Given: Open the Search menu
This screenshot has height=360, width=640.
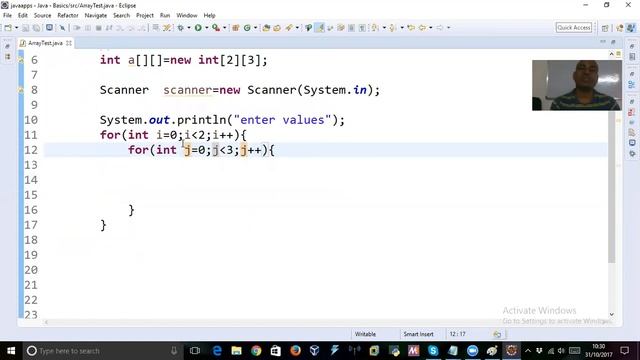Looking at the screenshot, I should click(x=121, y=16).
